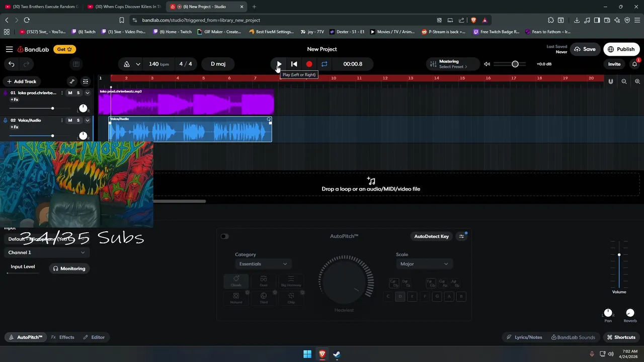Screen dimensions: 644x362
Task: Mute track 01 loko prod.chrisvbeatz
Action: (x=70, y=93)
